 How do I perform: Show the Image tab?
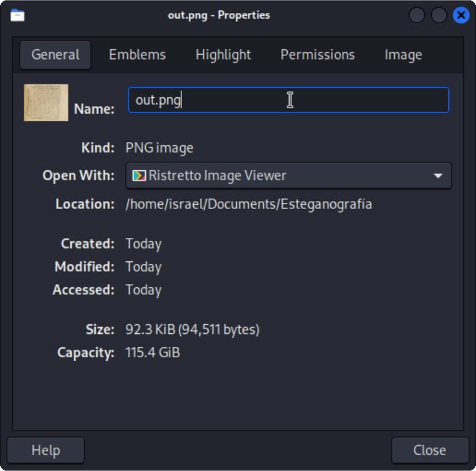tap(403, 55)
